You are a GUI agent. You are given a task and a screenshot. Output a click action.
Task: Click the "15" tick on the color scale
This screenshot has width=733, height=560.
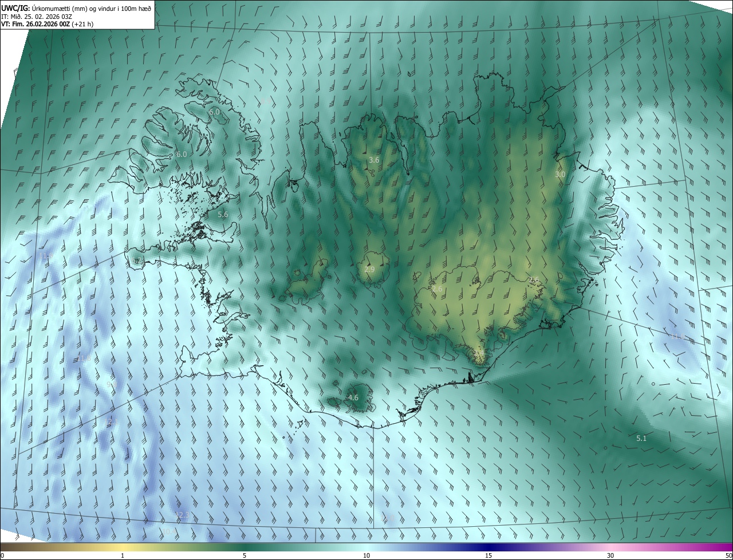[488, 555]
